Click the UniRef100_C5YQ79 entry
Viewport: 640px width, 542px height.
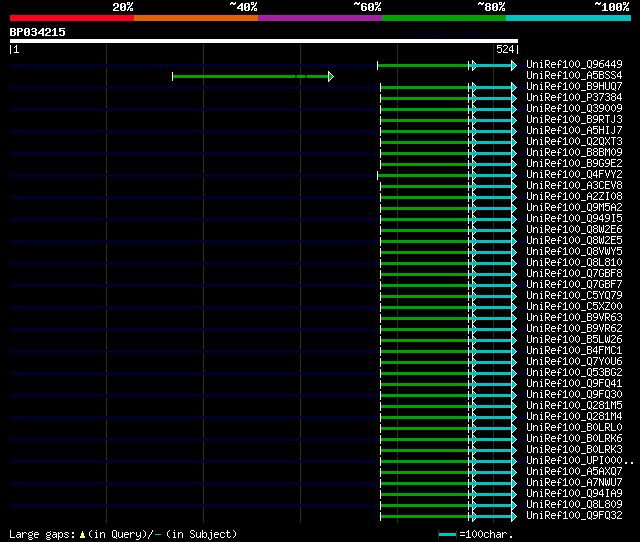coord(574,295)
